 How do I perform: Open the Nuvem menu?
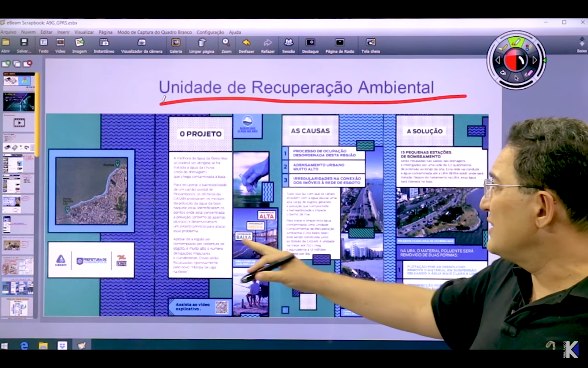click(x=28, y=32)
